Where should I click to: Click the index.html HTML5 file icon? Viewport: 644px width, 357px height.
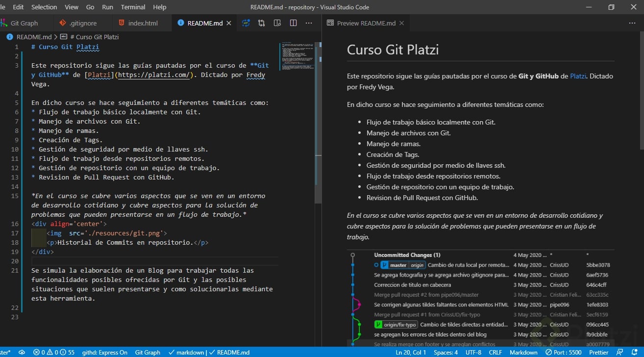coord(122,23)
